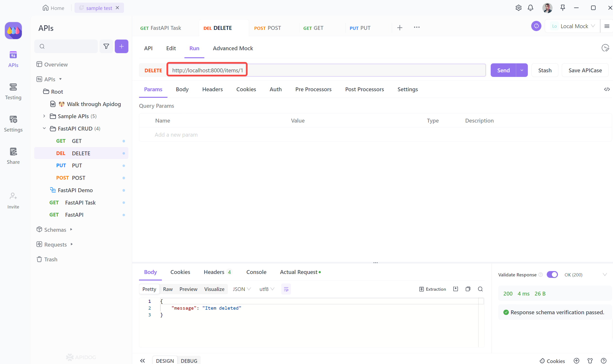Viewport: 613px width, 364px height.
Task: Expand the FastAPI CRUD folder
Action: 44,128
